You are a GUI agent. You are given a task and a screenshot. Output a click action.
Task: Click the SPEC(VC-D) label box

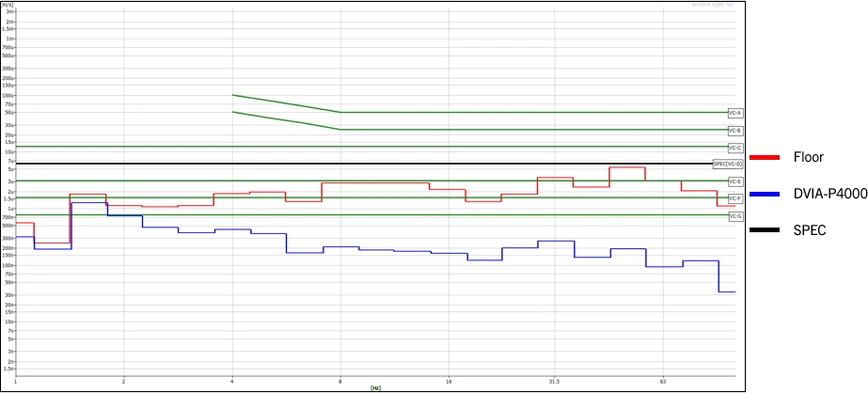[727, 164]
